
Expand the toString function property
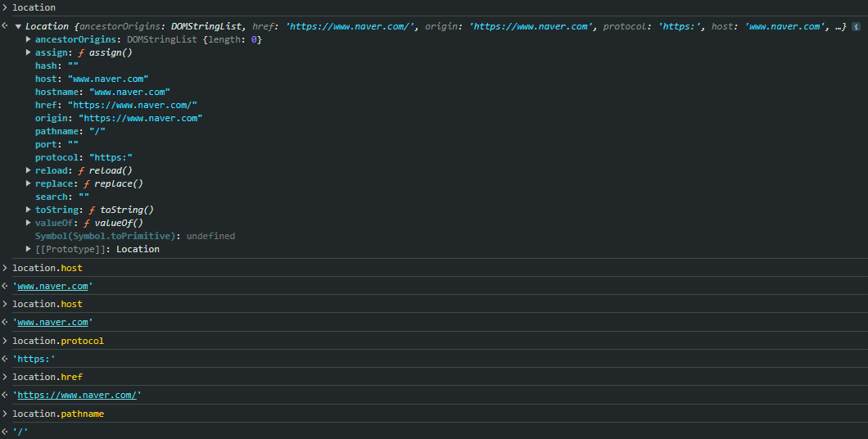[x=28, y=210]
